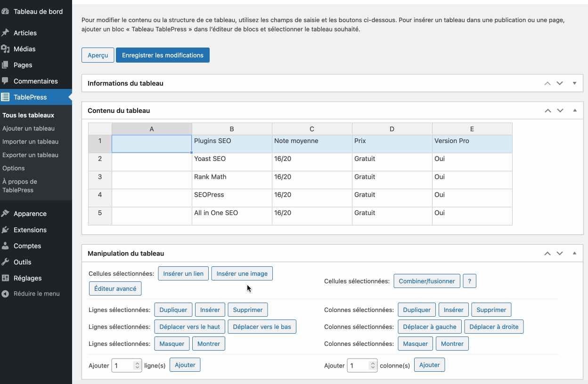Click the Tableau de bord dashboard icon

coord(5,11)
